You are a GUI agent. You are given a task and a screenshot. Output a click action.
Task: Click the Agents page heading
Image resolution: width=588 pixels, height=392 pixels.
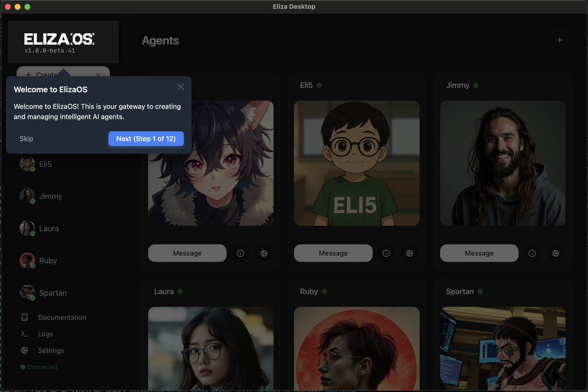point(160,41)
